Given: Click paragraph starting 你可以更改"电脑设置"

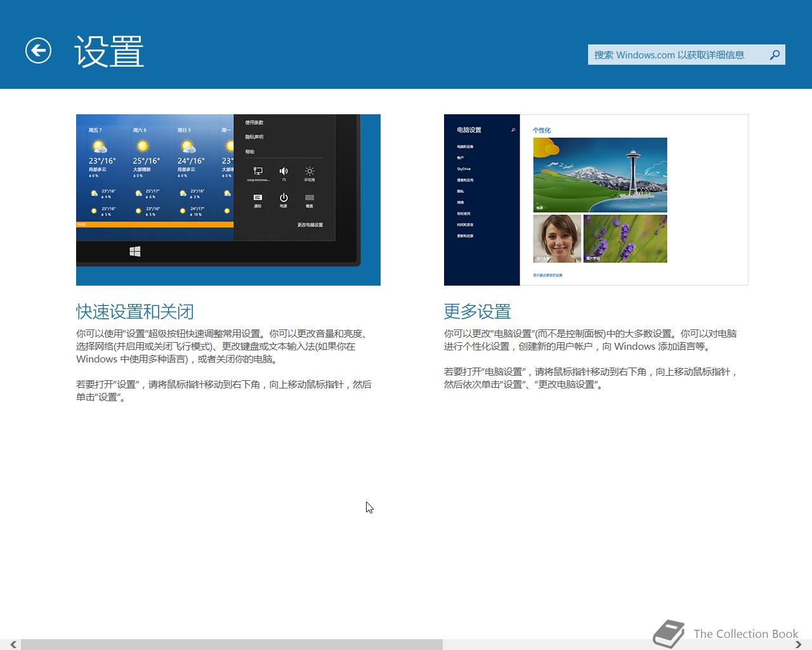Looking at the screenshot, I should point(591,340).
